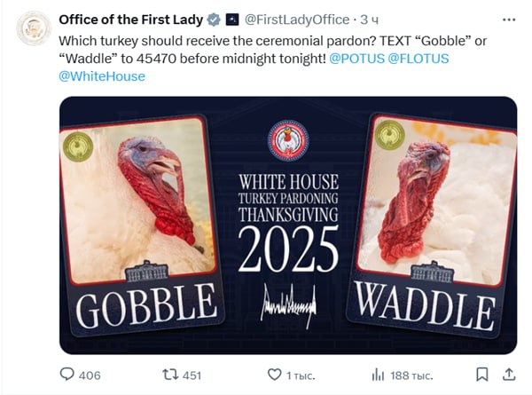The width and height of the screenshot is (532, 395).
Task: Bookmark this turkey pardon post
Action: [x=481, y=375]
